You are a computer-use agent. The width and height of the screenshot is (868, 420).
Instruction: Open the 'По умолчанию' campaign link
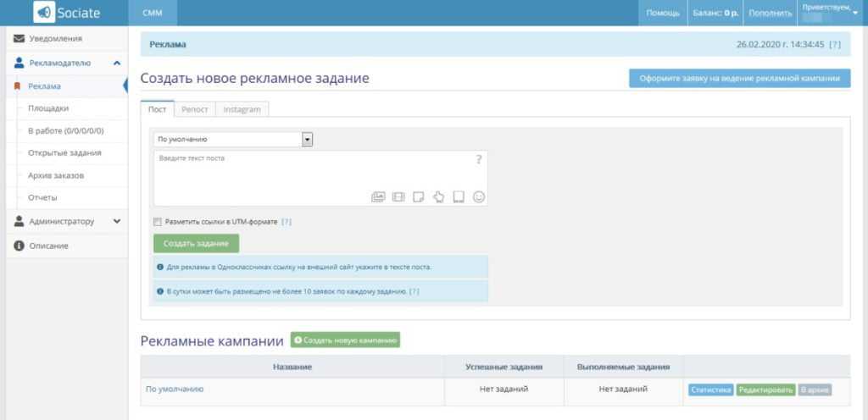point(175,390)
